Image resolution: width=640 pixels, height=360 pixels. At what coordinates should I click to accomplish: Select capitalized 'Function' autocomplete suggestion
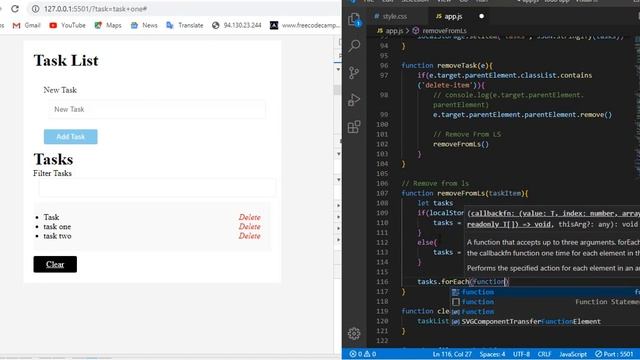(x=545, y=312)
